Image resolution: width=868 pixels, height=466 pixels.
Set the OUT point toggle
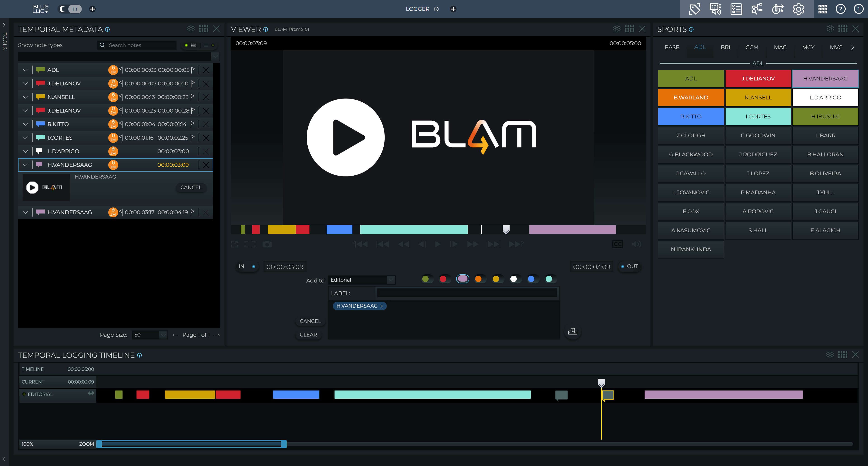coord(630,266)
